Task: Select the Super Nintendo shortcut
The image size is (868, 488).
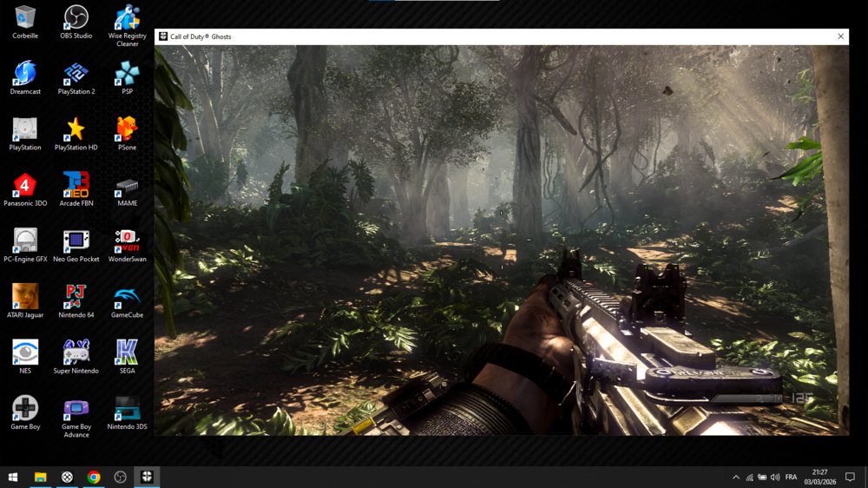Action: pos(76,353)
